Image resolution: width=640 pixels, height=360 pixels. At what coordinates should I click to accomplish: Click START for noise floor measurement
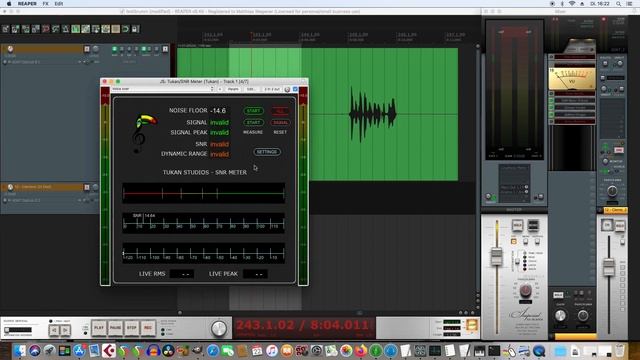[253, 111]
